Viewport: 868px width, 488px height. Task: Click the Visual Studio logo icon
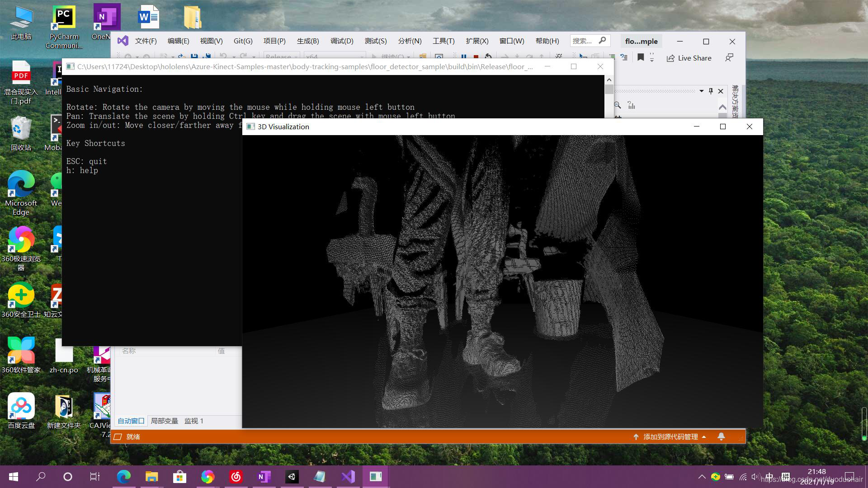(123, 41)
